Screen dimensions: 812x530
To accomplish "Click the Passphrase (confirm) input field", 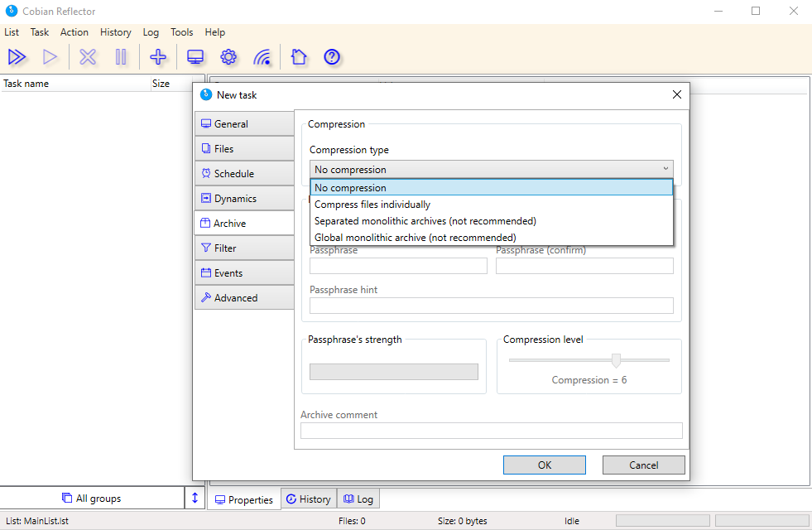I will pos(584,266).
